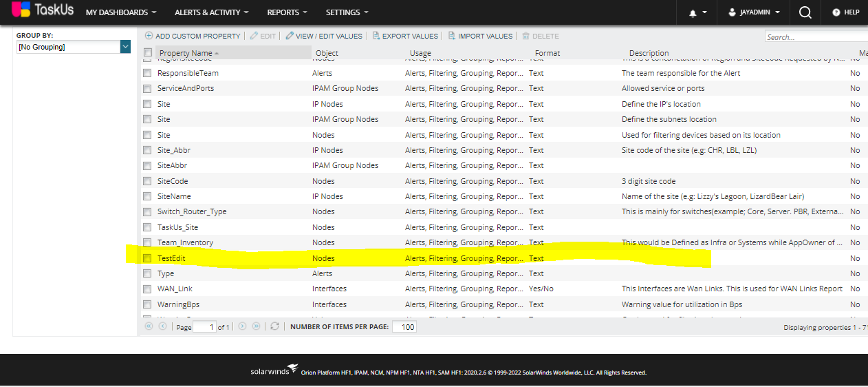
Task: Sort by the Object column header
Action: [327, 53]
